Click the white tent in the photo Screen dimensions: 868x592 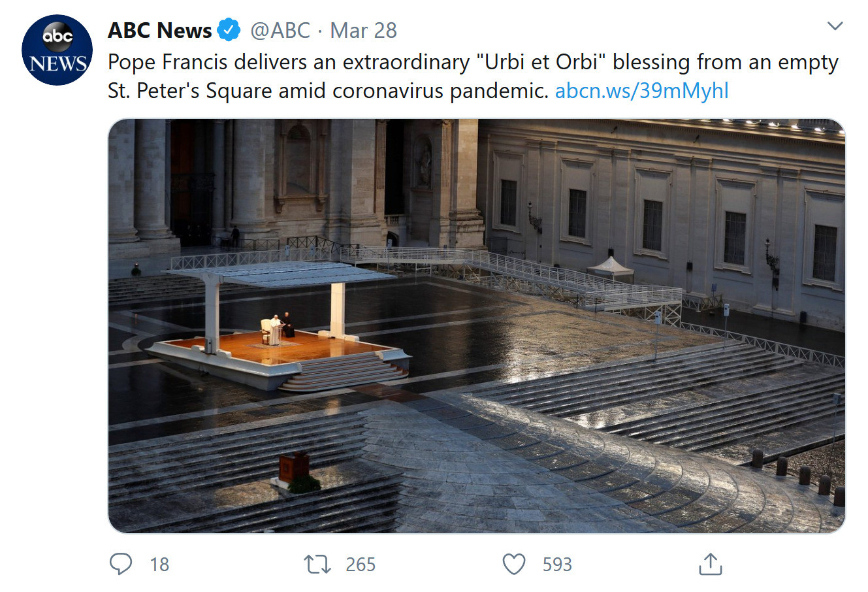610,267
